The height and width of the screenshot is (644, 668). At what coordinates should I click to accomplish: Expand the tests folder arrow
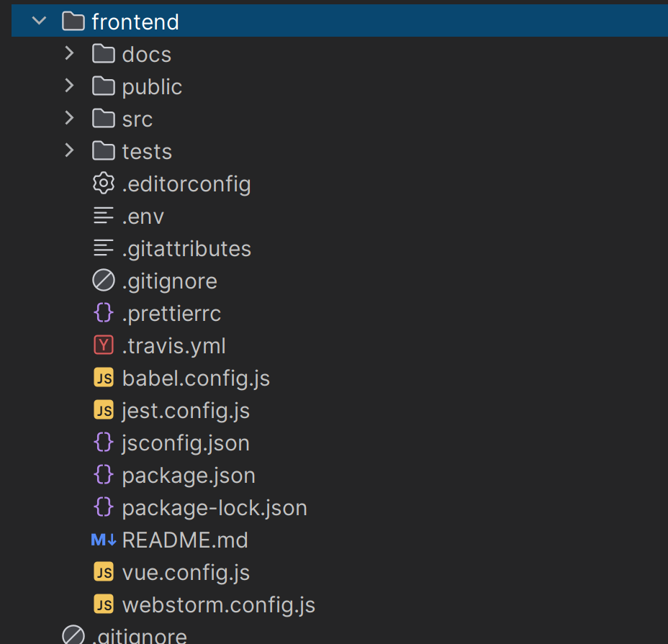tap(69, 151)
